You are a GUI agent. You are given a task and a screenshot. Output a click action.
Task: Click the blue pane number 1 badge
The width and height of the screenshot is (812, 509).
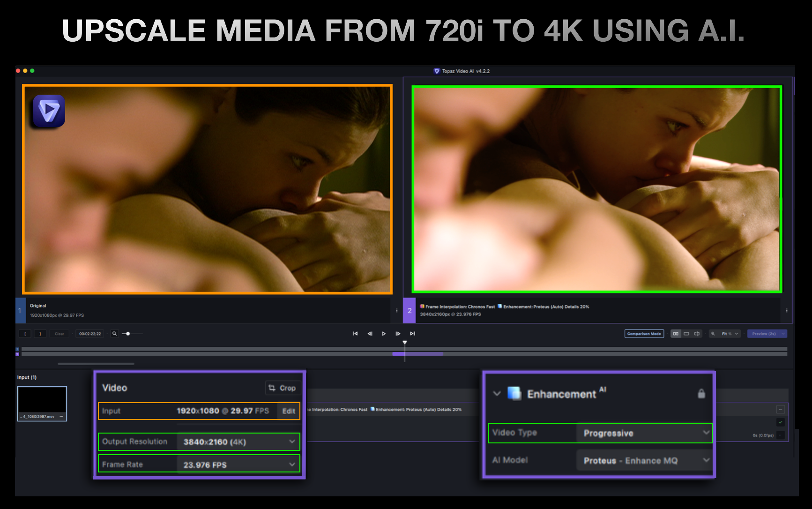click(x=20, y=311)
